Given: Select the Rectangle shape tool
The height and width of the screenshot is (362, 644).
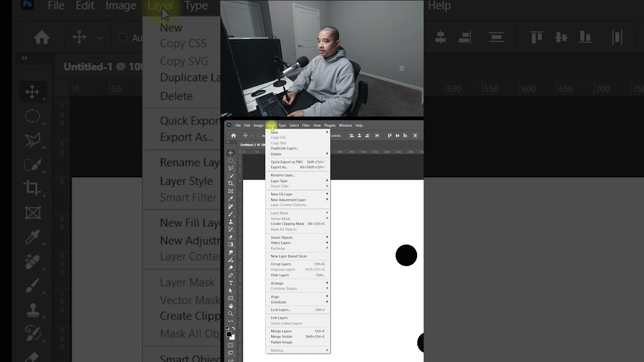Looking at the screenshot, I should tap(231, 299).
